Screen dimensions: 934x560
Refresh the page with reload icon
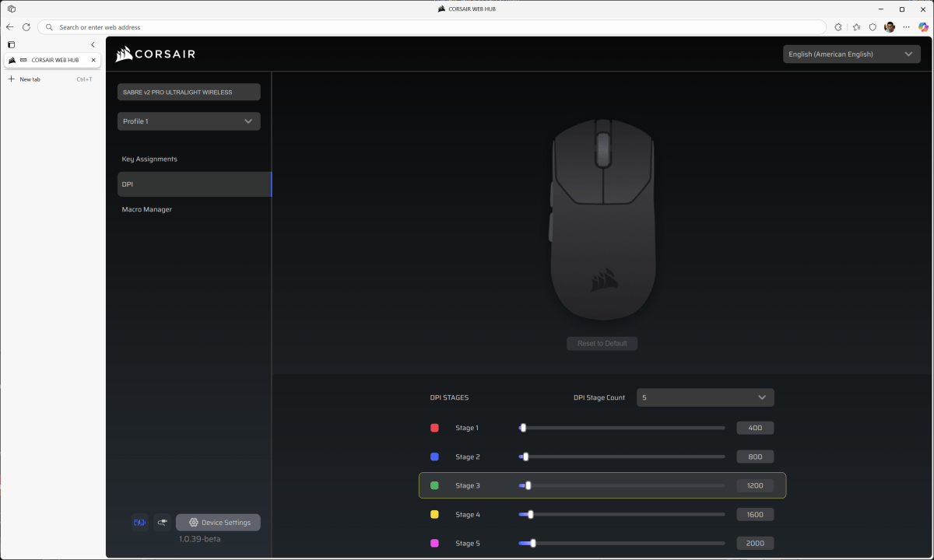pos(26,27)
